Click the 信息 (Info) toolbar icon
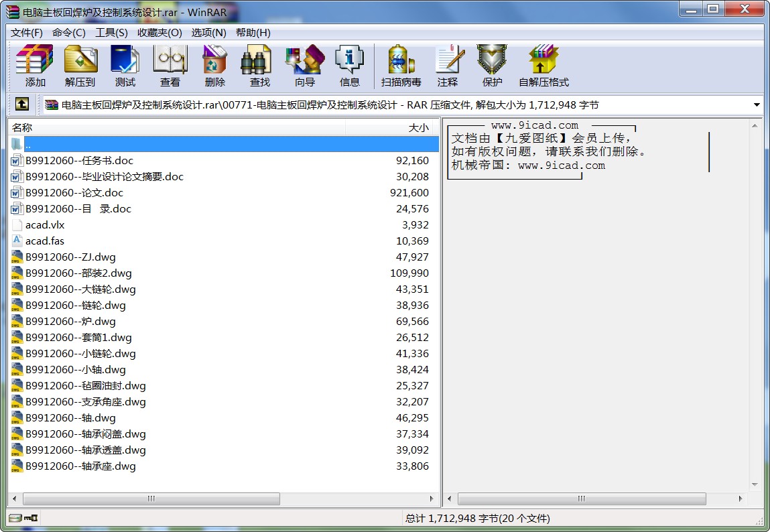The width and height of the screenshot is (770, 532). click(349, 60)
